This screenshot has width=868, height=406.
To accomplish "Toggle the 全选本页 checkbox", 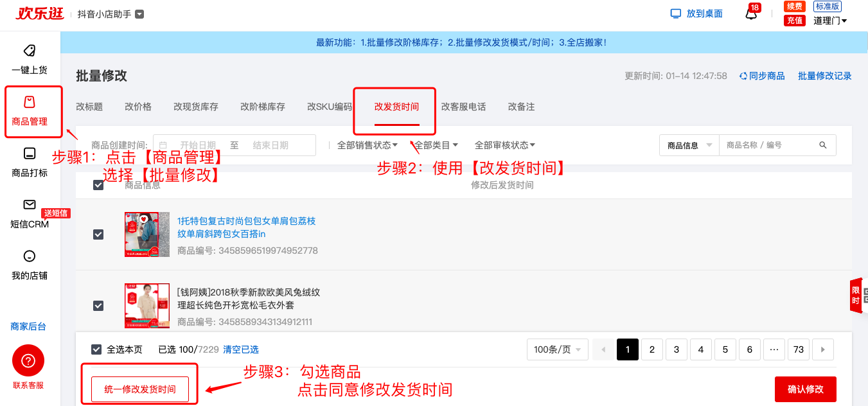I will coord(96,349).
